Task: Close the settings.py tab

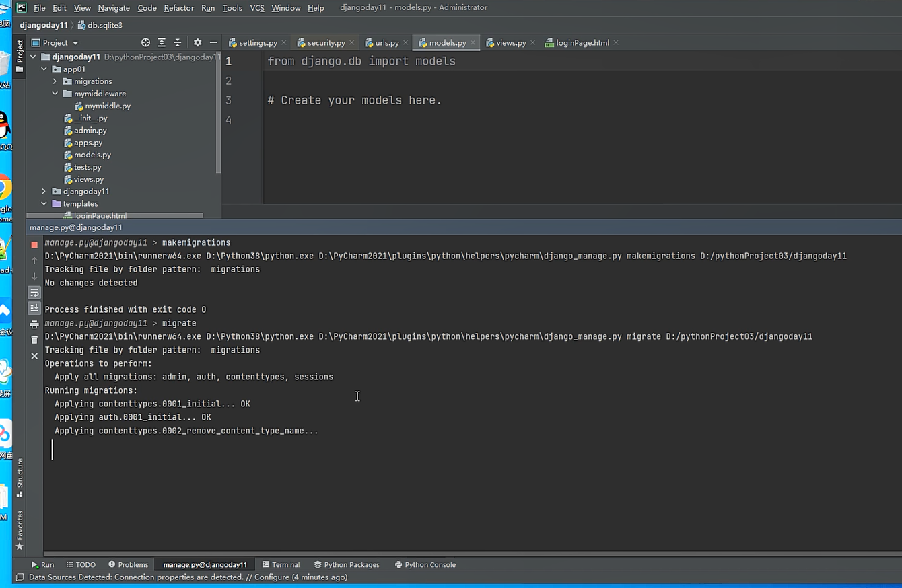Action: click(x=283, y=42)
